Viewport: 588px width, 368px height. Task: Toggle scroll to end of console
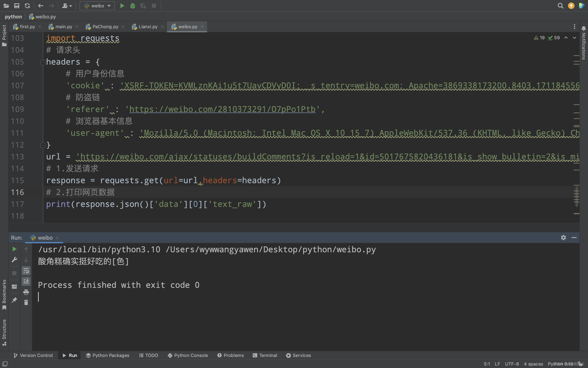pyautogui.click(x=26, y=281)
